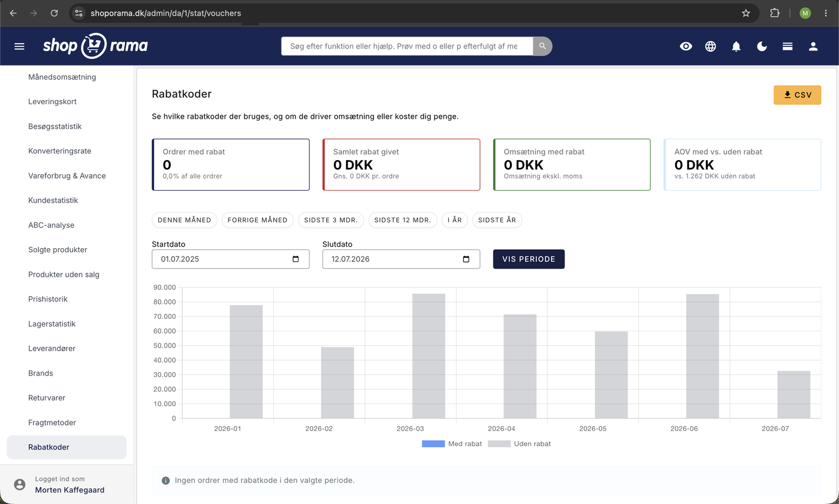The image size is (839, 504).
Task: Open Leverandører in sidebar
Action: (52, 348)
